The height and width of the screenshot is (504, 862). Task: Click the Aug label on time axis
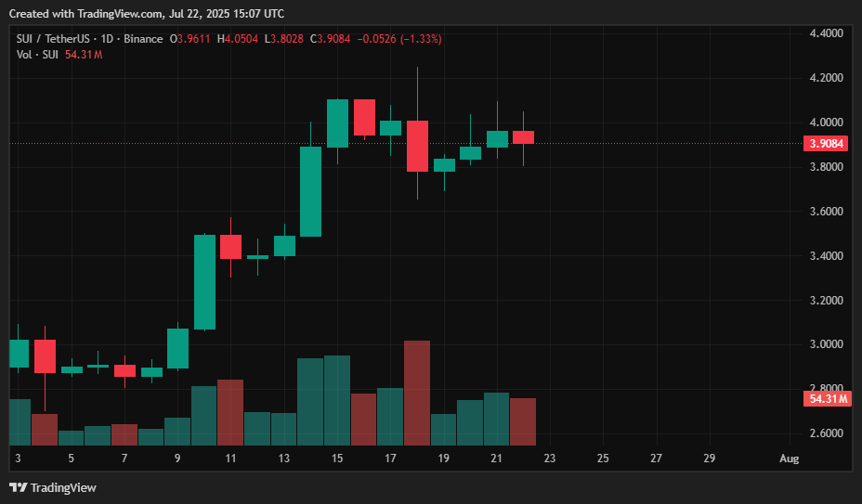(789, 459)
